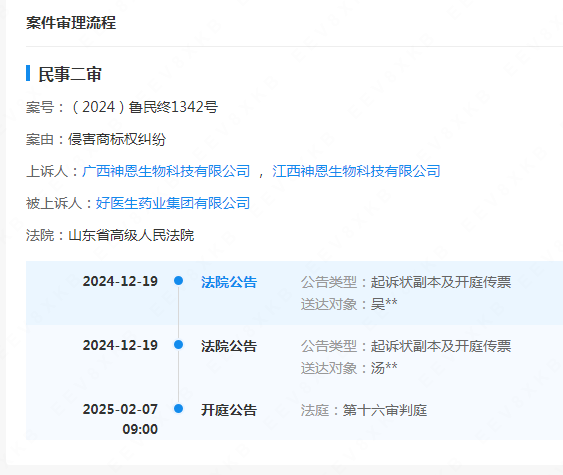Select the 公告类型 text in the 汤** row
Viewport: 563px width, 475px height.
tap(406, 346)
